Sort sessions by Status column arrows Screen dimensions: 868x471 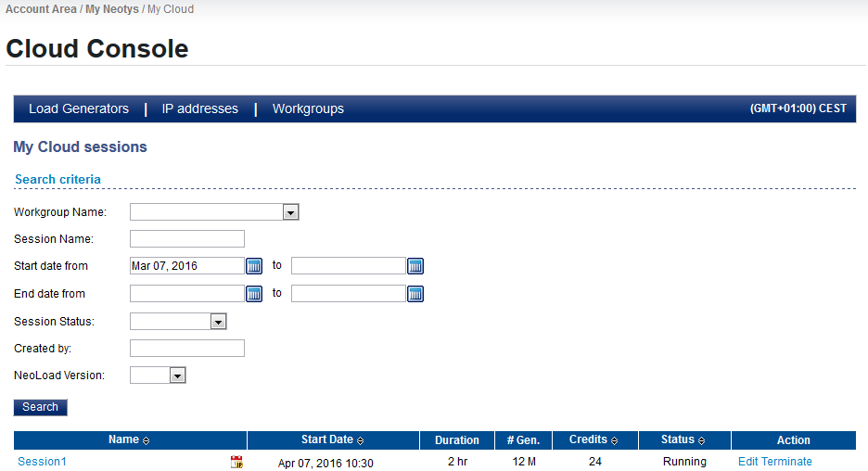click(701, 440)
